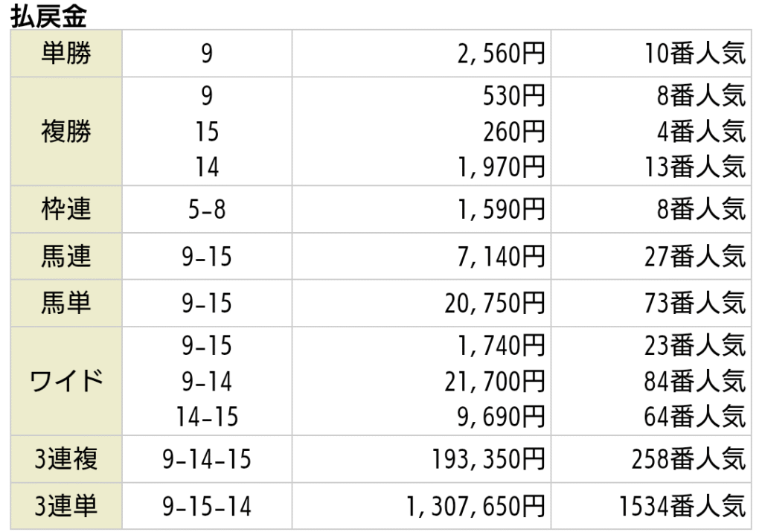
Task: Select the 1534番人気 popularity cell
Action: (x=682, y=506)
